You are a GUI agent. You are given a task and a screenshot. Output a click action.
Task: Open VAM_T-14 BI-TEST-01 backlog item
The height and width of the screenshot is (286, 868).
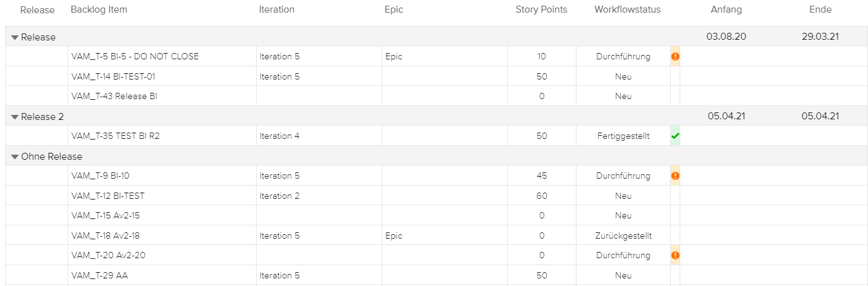(x=114, y=77)
